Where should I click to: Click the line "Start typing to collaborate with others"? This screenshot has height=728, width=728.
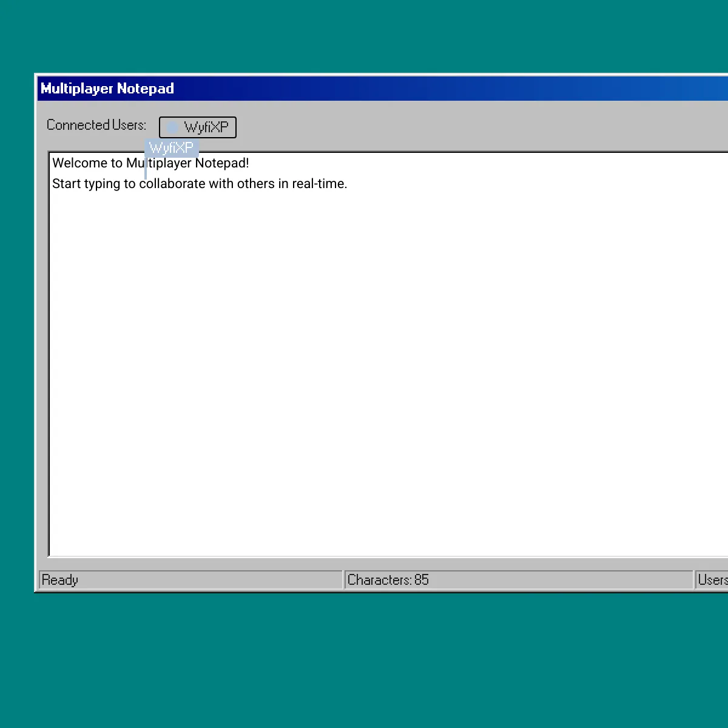[x=200, y=184]
